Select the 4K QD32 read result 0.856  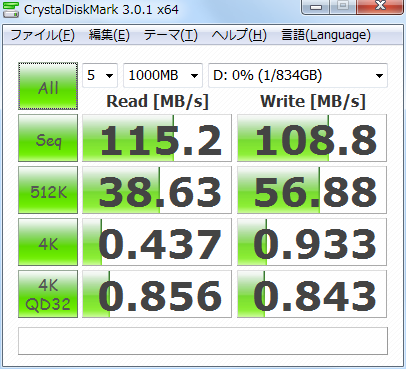(157, 294)
